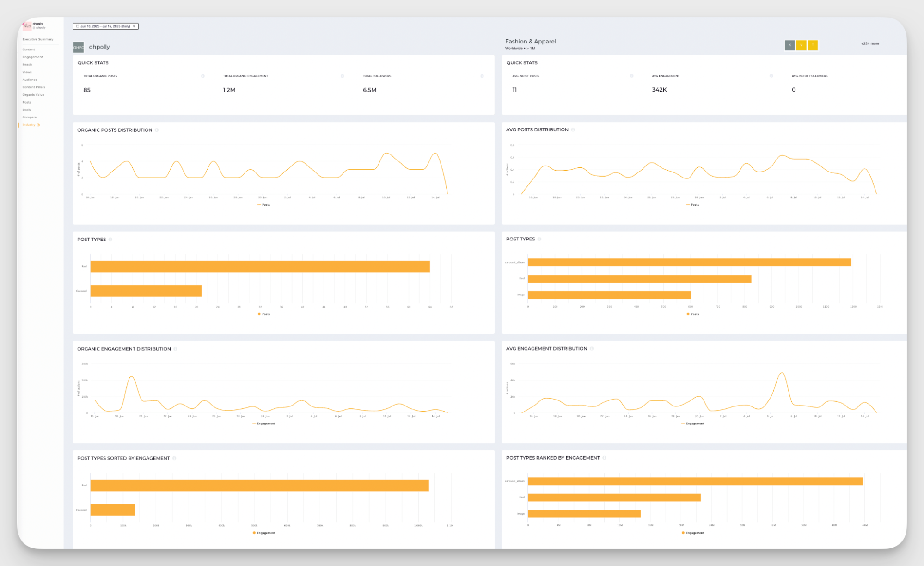The height and width of the screenshot is (566, 924).
Task: Click the 1.2M total organic engagement value
Action: pyautogui.click(x=229, y=90)
